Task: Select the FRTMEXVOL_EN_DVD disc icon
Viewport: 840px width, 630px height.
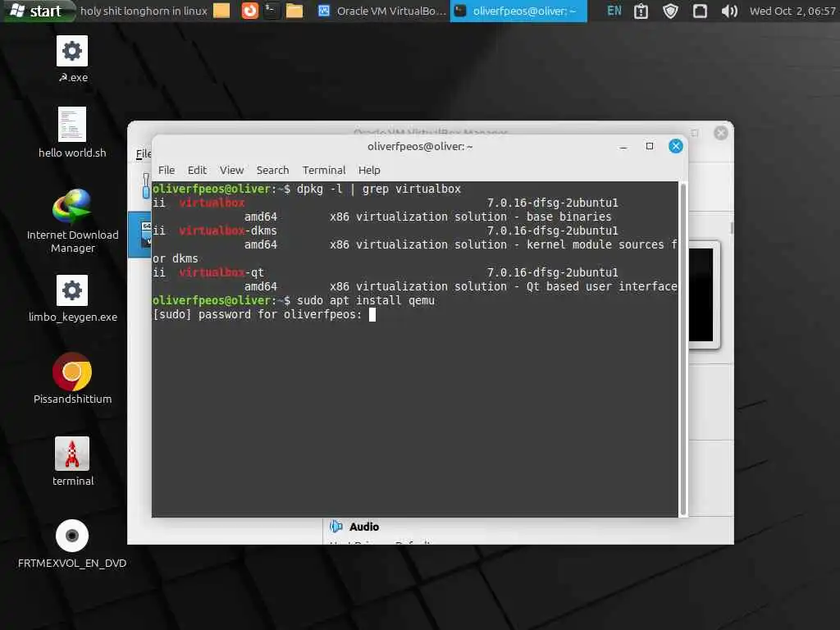Action: point(72,543)
